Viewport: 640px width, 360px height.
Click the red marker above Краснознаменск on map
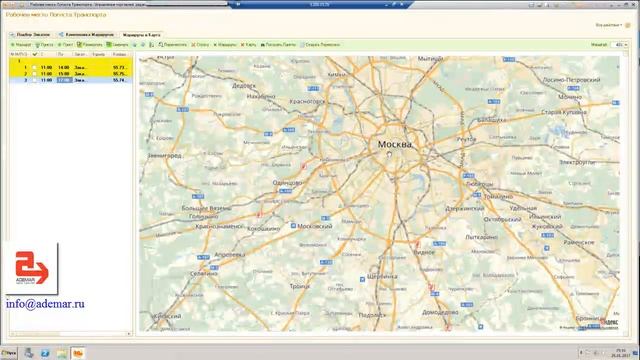tap(259, 214)
